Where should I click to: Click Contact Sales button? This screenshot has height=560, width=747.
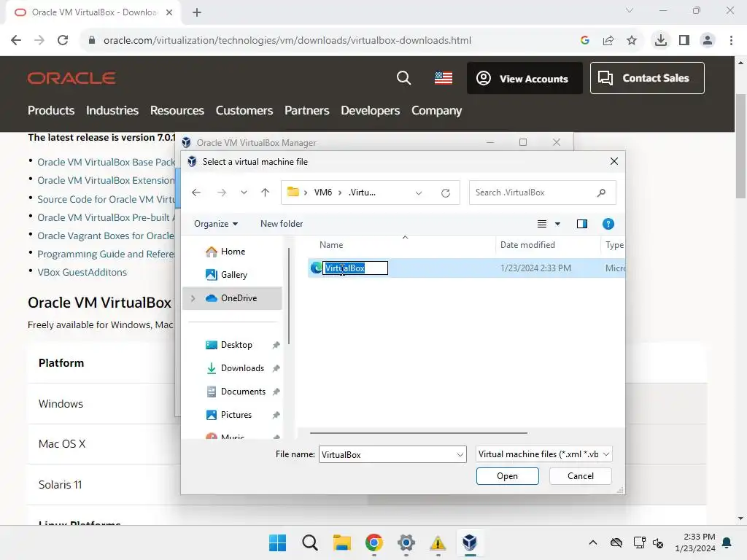[x=647, y=78]
